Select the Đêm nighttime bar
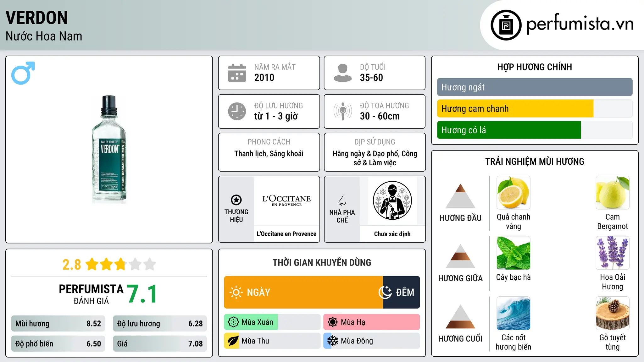This screenshot has height=362, width=644. coord(401,292)
